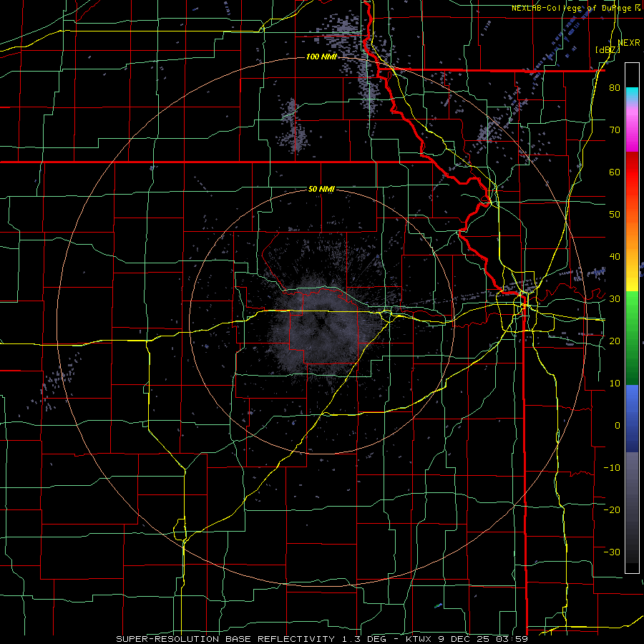This screenshot has height=644, width=644.
Task: Click the 30 value on the dBZ scale
Action: point(615,299)
